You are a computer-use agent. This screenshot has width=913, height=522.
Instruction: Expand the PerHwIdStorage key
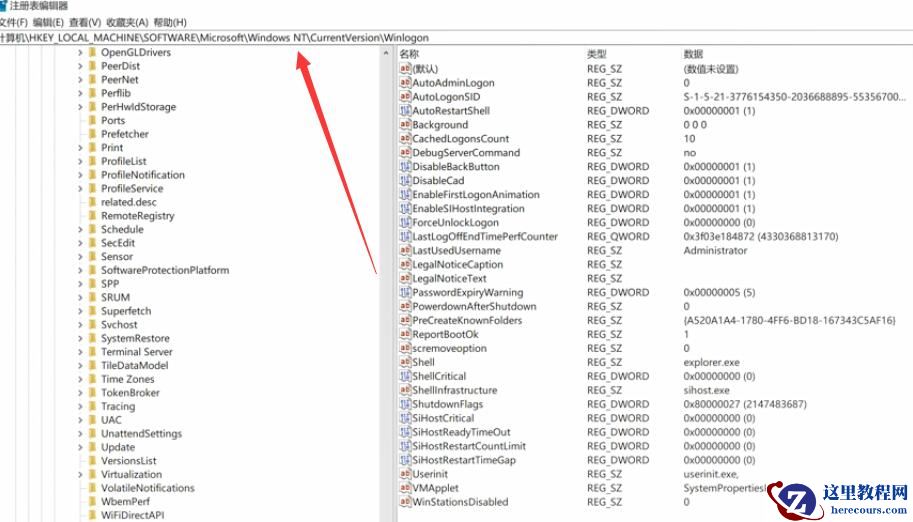point(80,107)
